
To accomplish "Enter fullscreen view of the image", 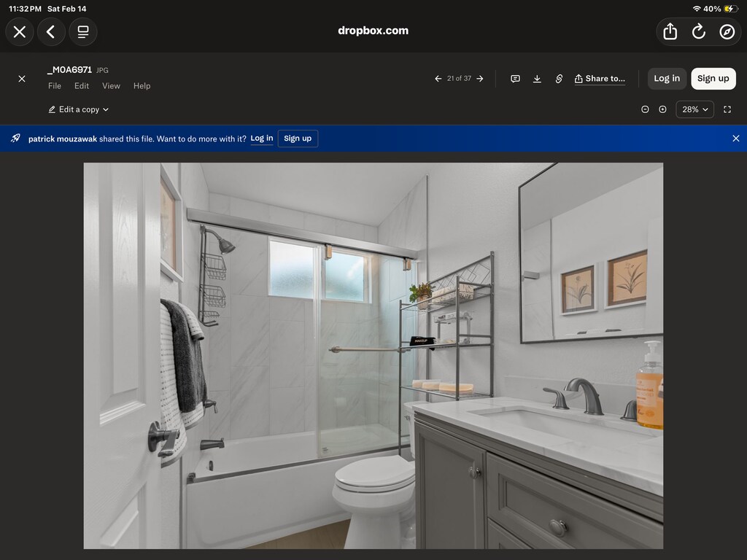I will tap(727, 109).
